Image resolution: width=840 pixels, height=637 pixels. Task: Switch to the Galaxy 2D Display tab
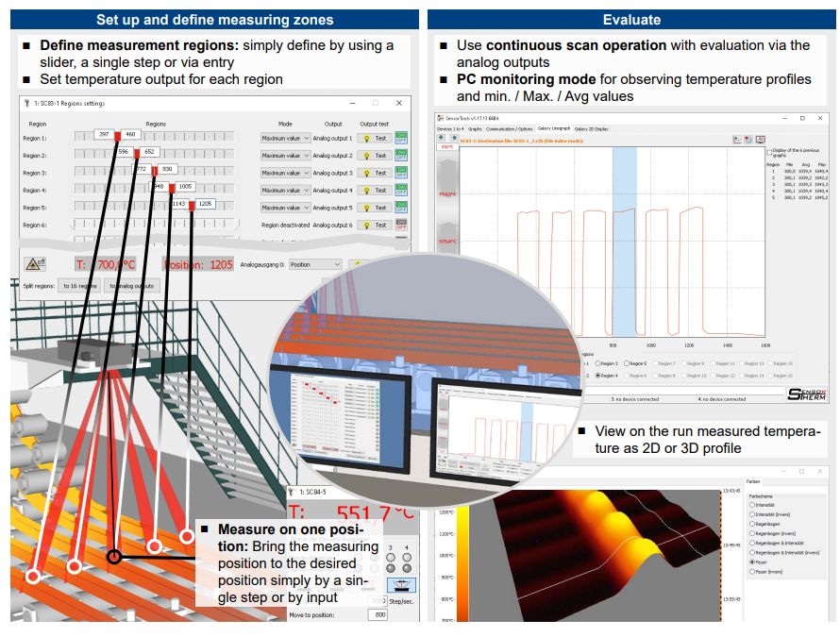592,128
